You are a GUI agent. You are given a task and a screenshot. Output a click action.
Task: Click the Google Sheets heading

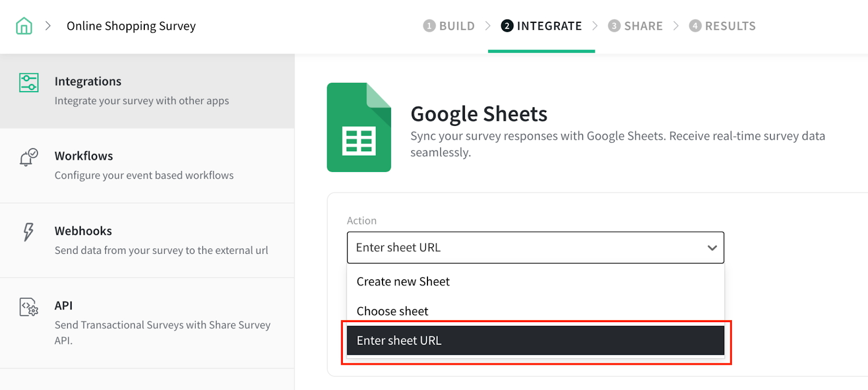tap(479, 114)
